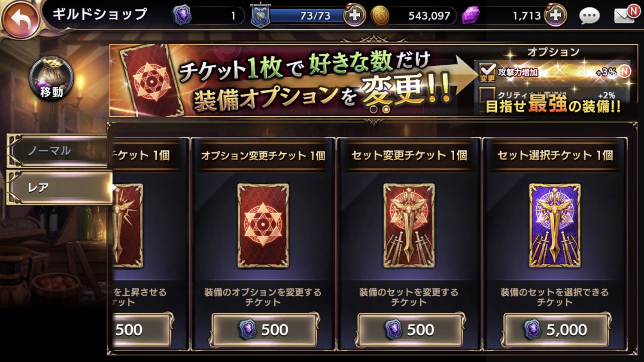Select the purple セット選択チケット card image
Viewport: 644px width, 362px height.
(555, 225)
